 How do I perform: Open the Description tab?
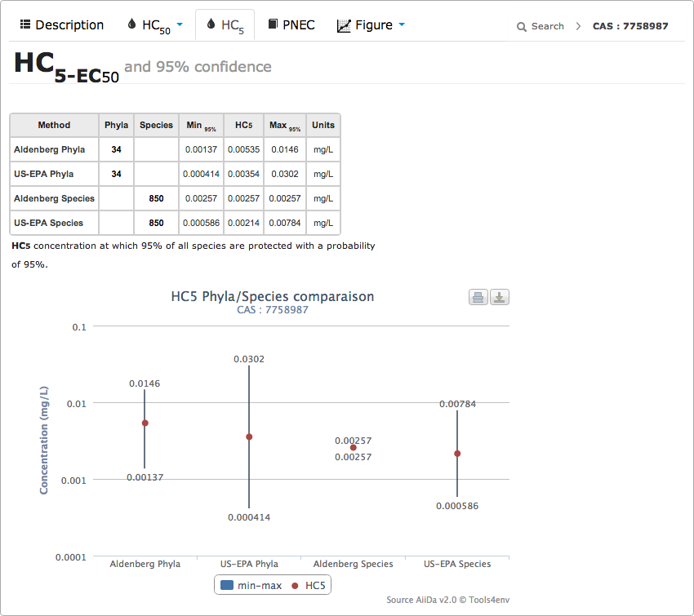69,25
